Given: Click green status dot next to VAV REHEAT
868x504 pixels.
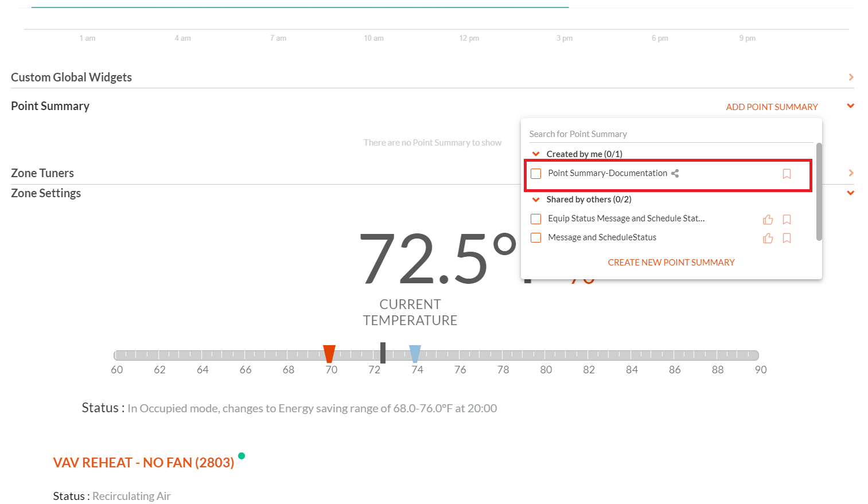Looking at the screenshot, I should click(x=242, y=456).
